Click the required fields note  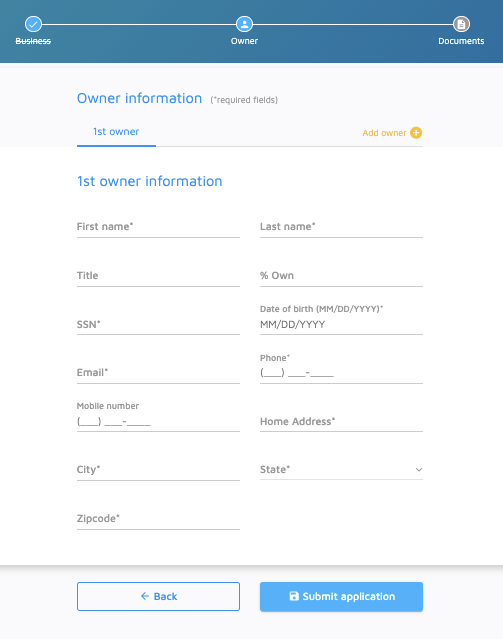pyautogui.click(x=244, y=100)
